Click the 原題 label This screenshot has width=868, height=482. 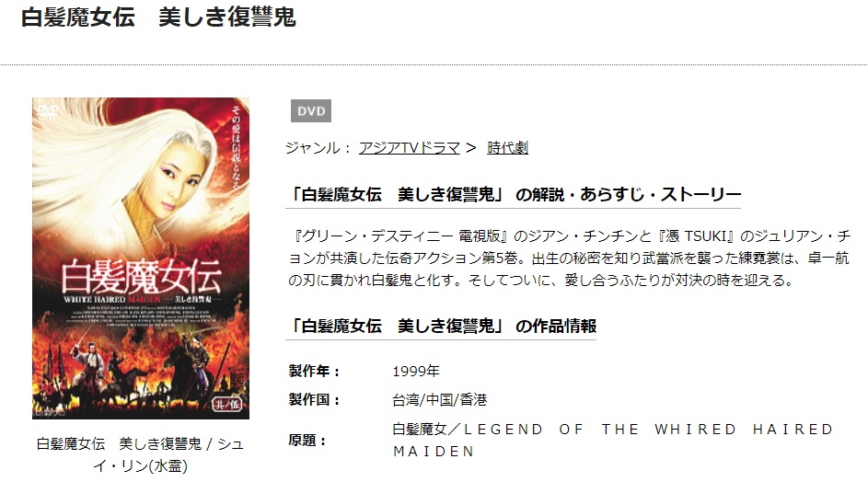point(307,441)
